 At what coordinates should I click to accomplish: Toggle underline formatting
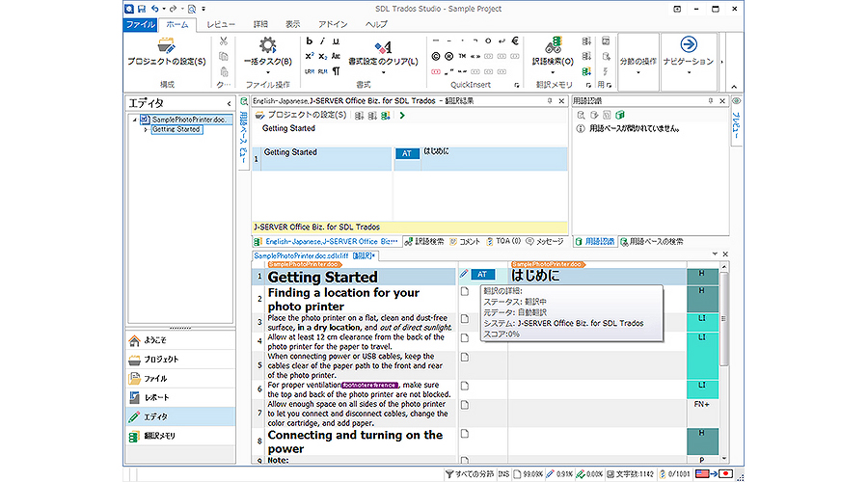336,41
